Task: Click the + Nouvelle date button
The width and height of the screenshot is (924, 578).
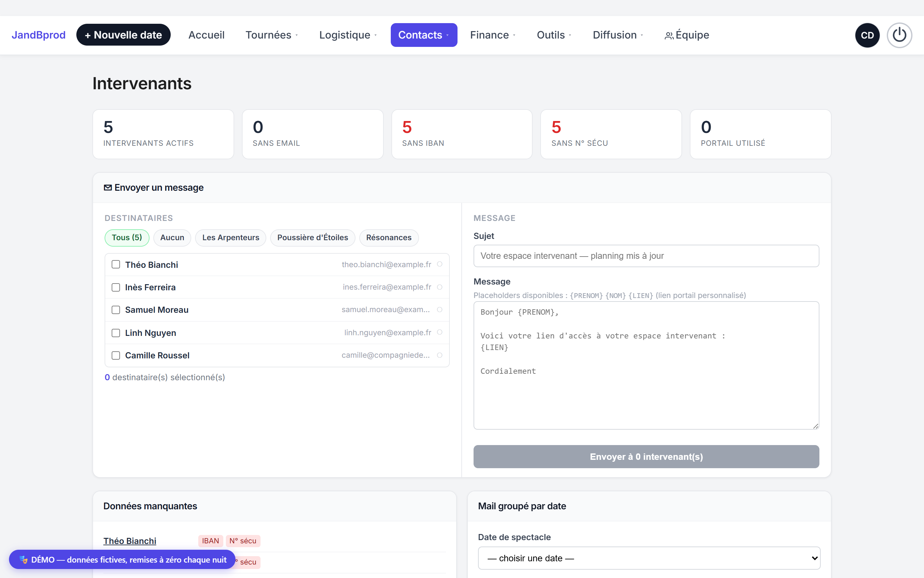Action: point(123,35)
